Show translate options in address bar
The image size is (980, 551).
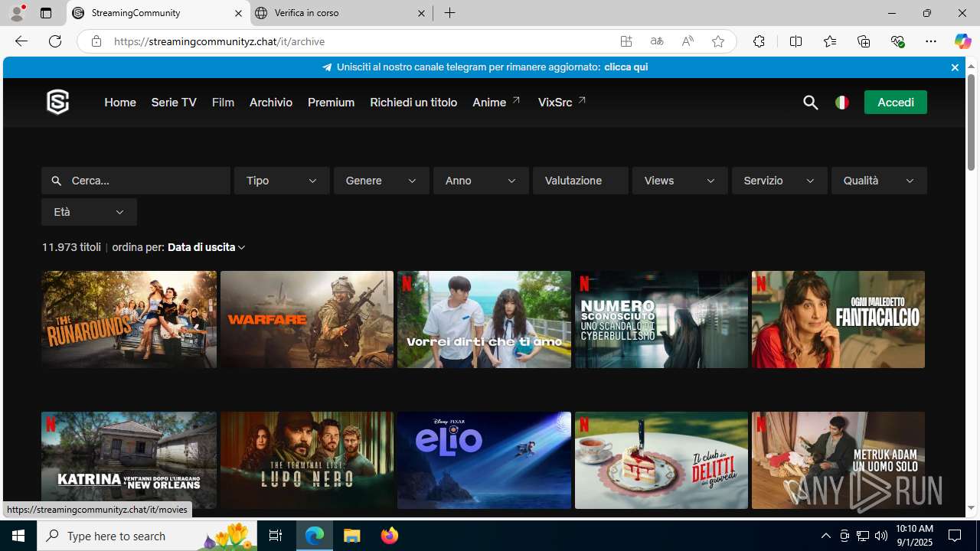point(657,41)
